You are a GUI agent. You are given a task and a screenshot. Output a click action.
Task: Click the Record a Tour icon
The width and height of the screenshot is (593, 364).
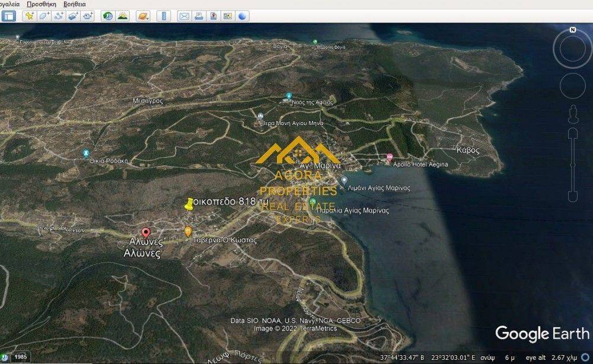click(88, 16)
